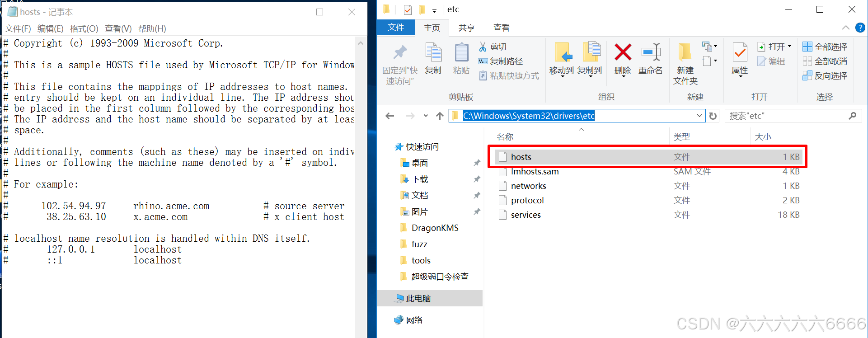Open Documents in navigation pane
The image size is (868, 338).
click(414, 196)
